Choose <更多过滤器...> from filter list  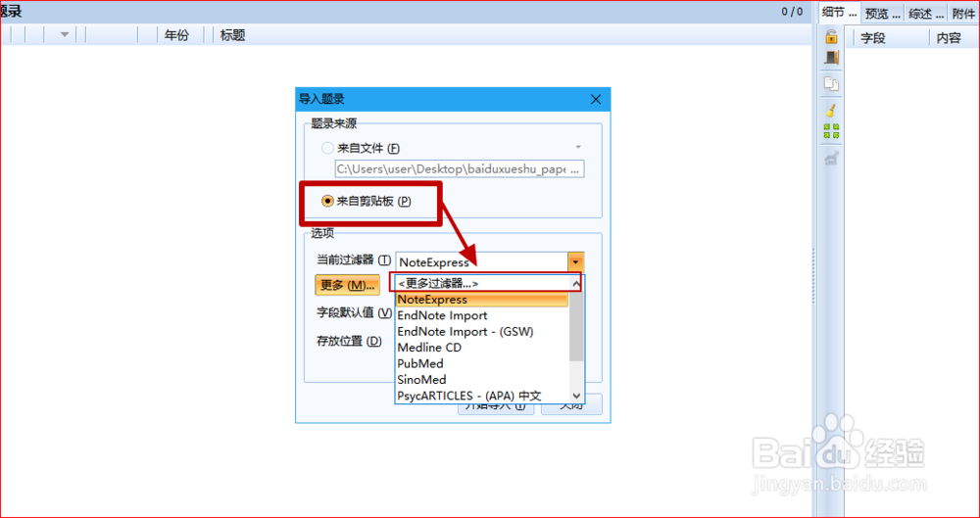[x=482, y=283]
